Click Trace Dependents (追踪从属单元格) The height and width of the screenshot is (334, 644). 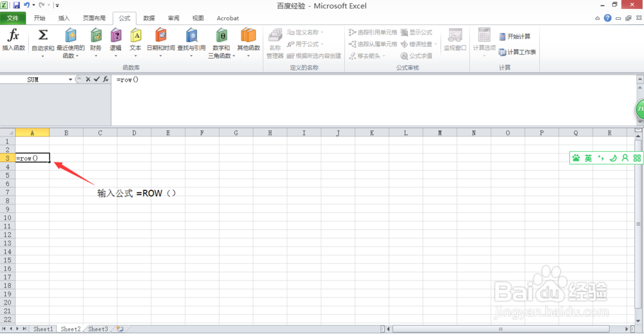373,44
